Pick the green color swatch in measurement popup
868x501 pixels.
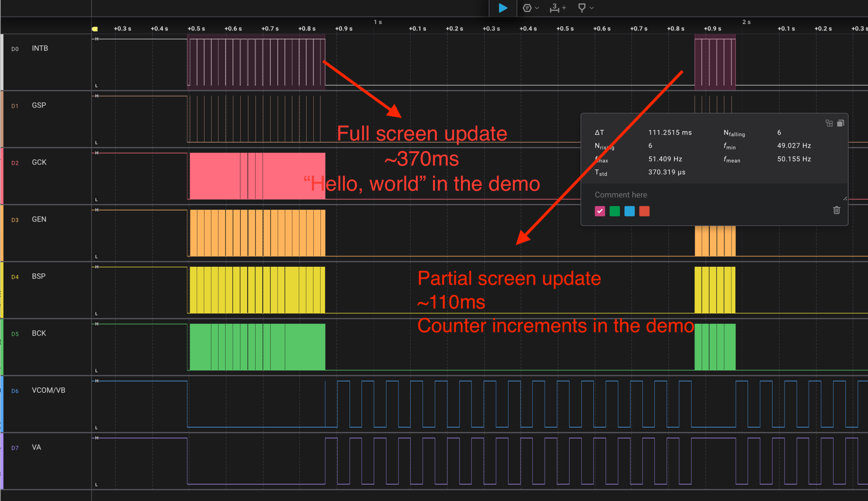(614, 211)
